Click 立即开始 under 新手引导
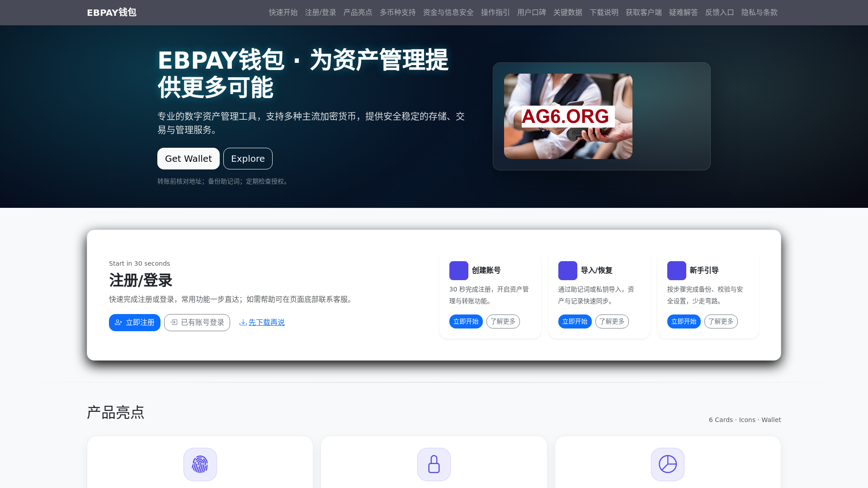The height and width of the screenshot is (488, 868). point(684,322)
